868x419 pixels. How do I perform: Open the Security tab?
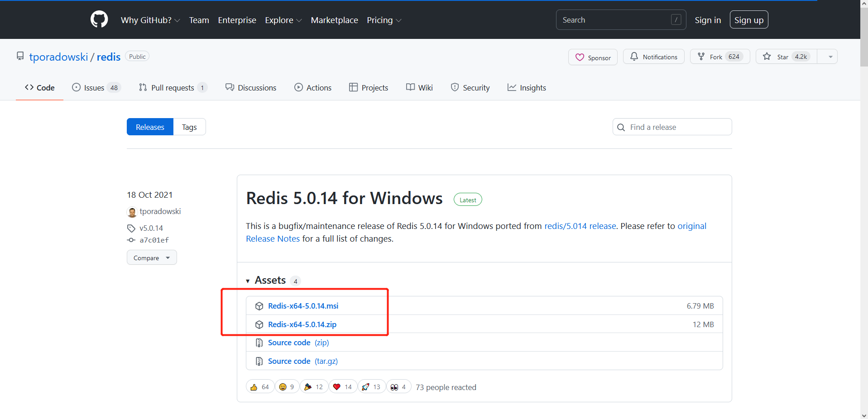(470, 88)
